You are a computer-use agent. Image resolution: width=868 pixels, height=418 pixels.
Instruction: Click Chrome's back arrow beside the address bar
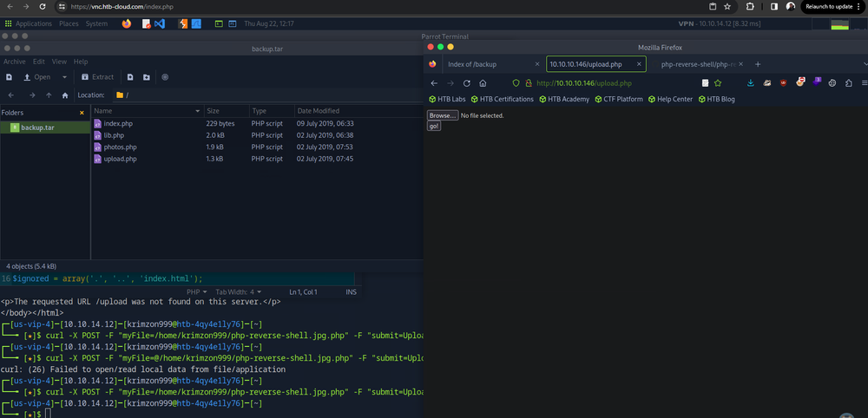[10, 7]
